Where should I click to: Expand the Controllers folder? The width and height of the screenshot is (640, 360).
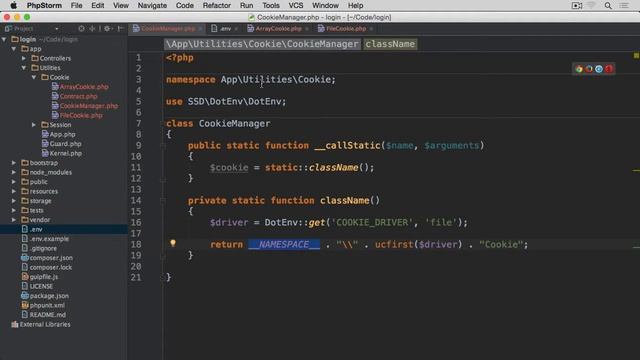tap(24, 58)
